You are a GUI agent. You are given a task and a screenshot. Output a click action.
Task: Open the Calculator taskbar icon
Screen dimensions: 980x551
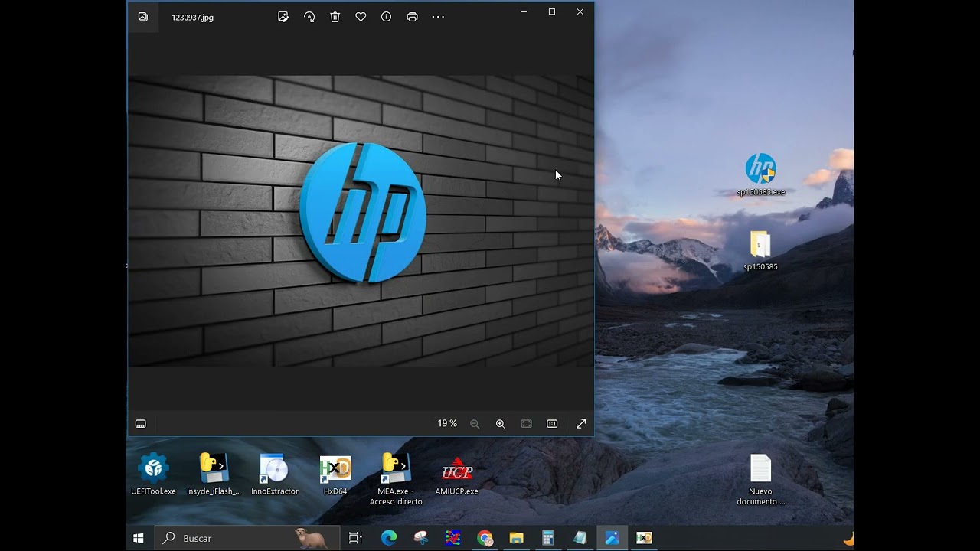tap(548, 538)
